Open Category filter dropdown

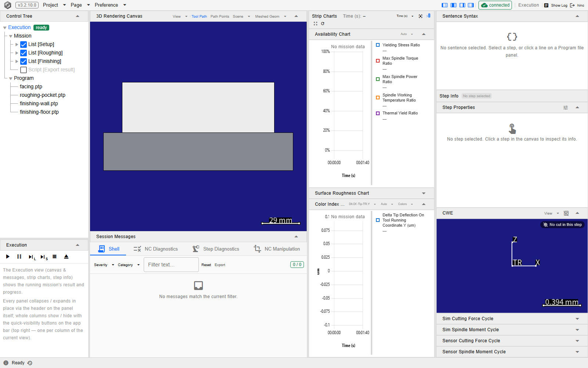point(129,265)
